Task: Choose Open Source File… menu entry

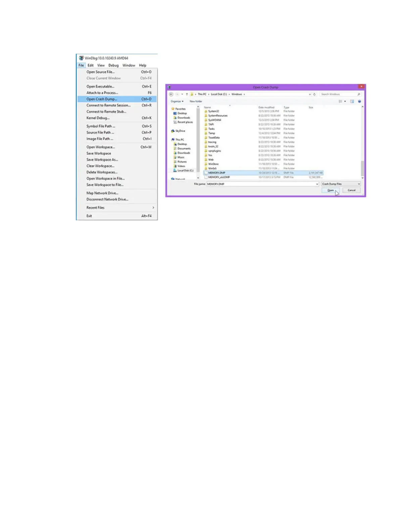Action: (117, 72)
